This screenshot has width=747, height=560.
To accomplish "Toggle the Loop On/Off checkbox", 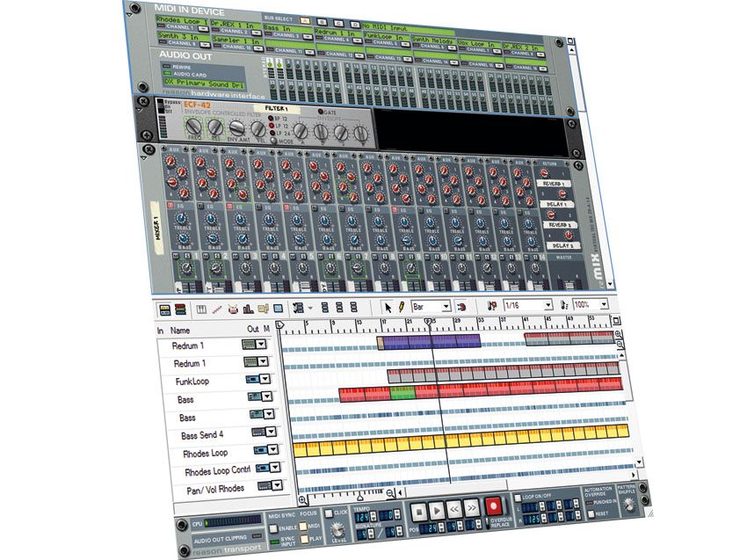I will tap(518, 498).
